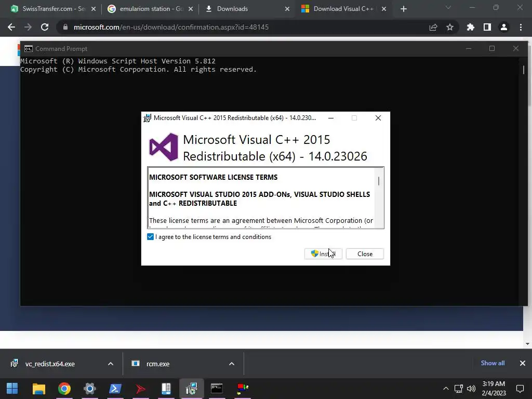The width and height of the screenshot is (532, 399).
Task: Minimize the Visual C++ Redistributable dialog
Action: [331, 118]
